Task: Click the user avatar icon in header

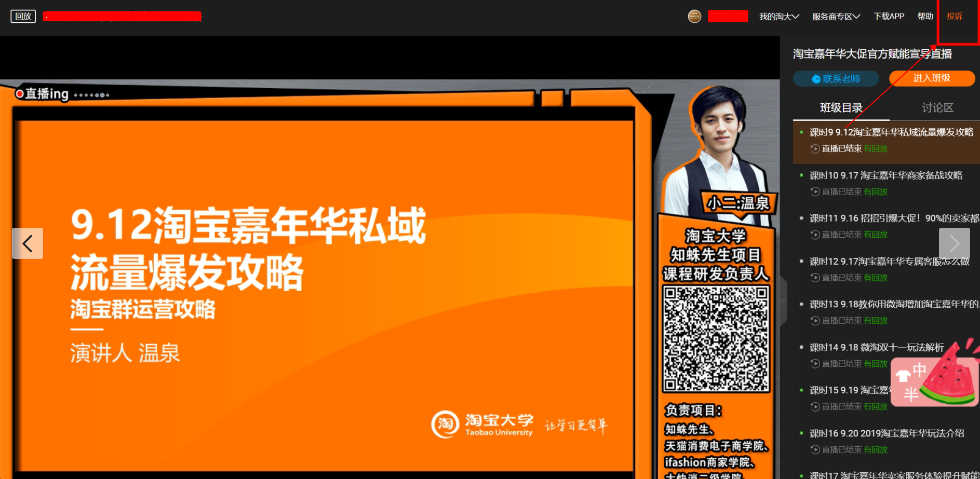Action: pos(694,17)
